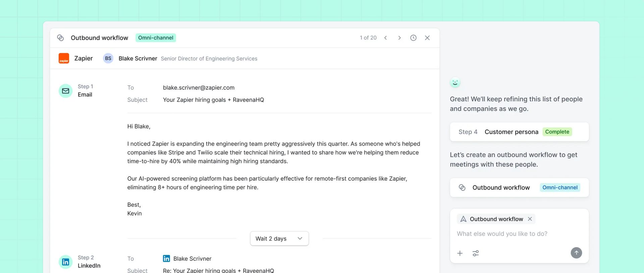Open the chat settings sliders icon
The width and height of the screenshot is (644, 273).
coord(476,253)
